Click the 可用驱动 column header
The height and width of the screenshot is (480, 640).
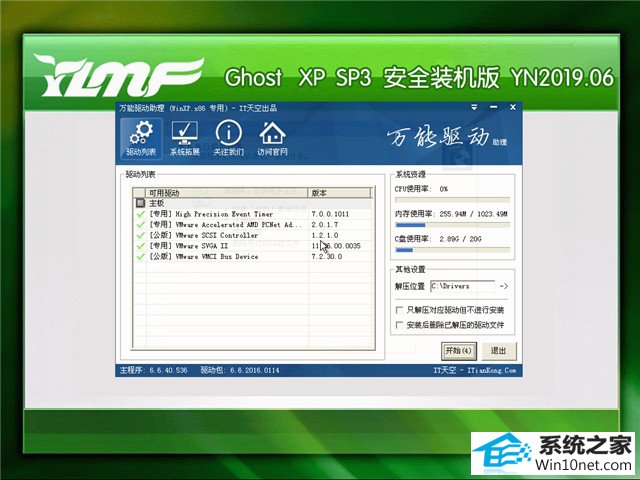pos(227,193)
